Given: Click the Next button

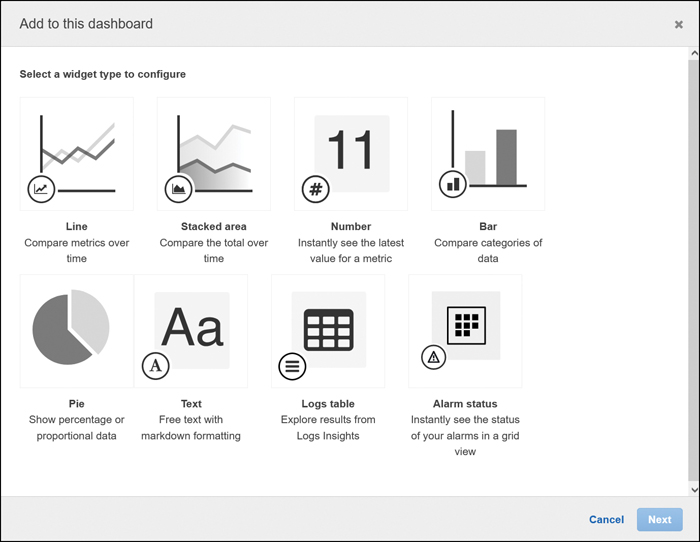Looking at the screenshot, I should pyautogui.click(x=659, y=520).
